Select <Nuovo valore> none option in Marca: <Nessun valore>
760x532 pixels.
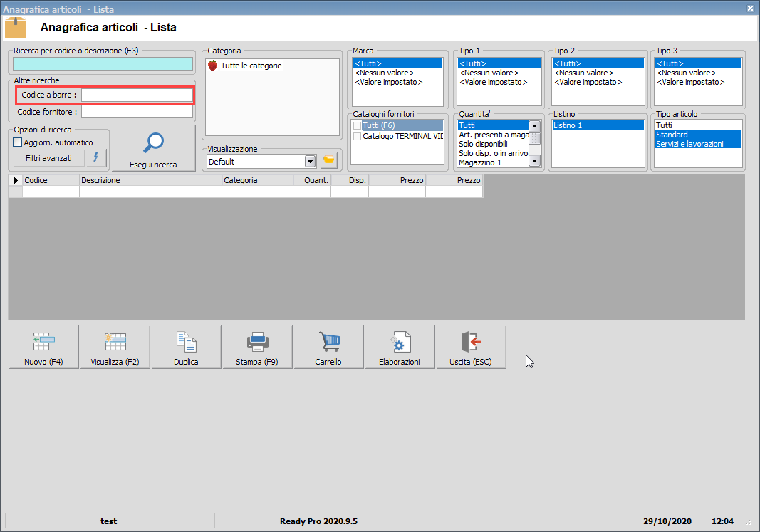click(x=397, y=73)
